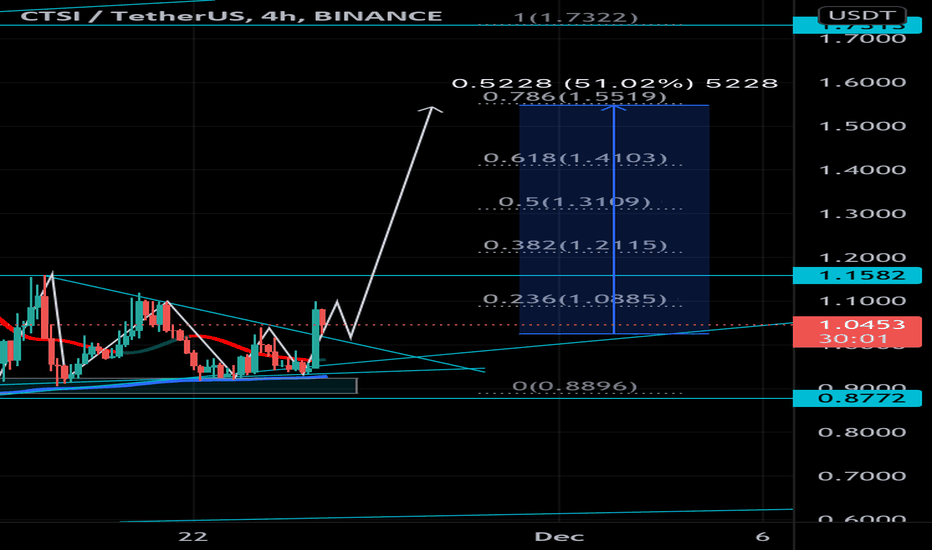
Task: Click the USDT currency button
Action: click(861, 14)
